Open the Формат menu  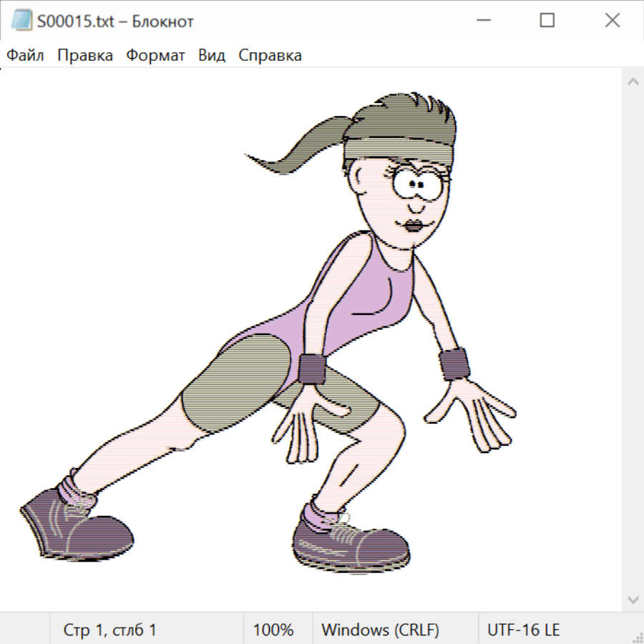click(x=155, y=56)
